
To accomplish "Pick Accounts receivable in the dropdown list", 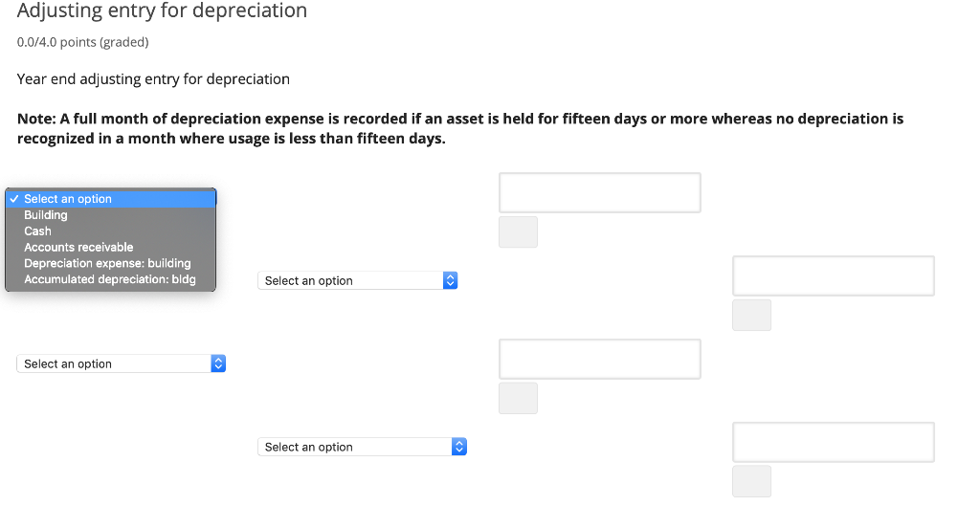I will click(x=78, y=247).
